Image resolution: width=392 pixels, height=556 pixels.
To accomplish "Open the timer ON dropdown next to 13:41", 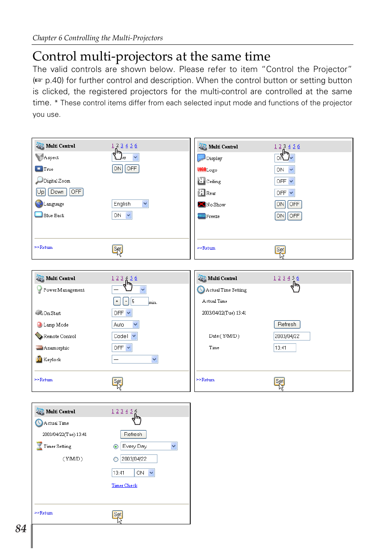I will [145, 473].
